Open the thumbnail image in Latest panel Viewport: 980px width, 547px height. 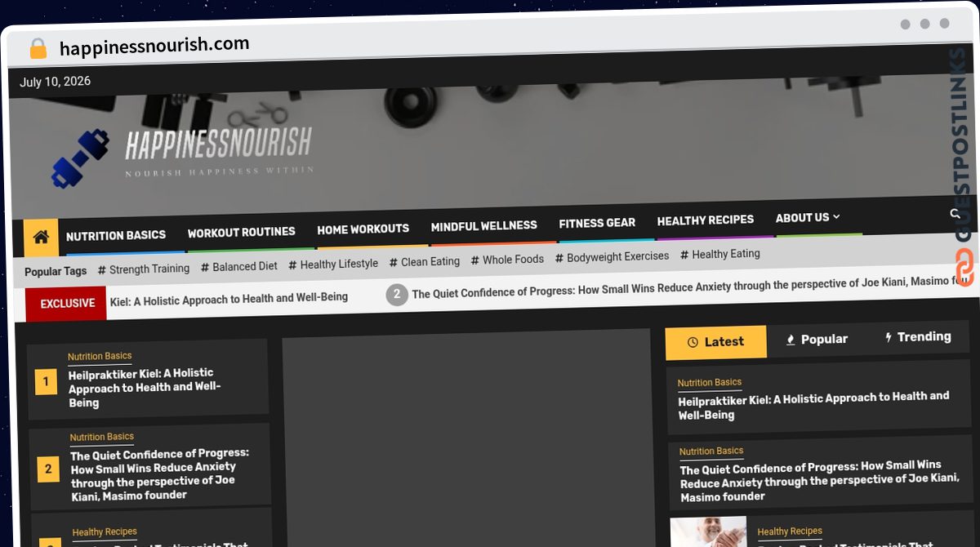[709, 531]
